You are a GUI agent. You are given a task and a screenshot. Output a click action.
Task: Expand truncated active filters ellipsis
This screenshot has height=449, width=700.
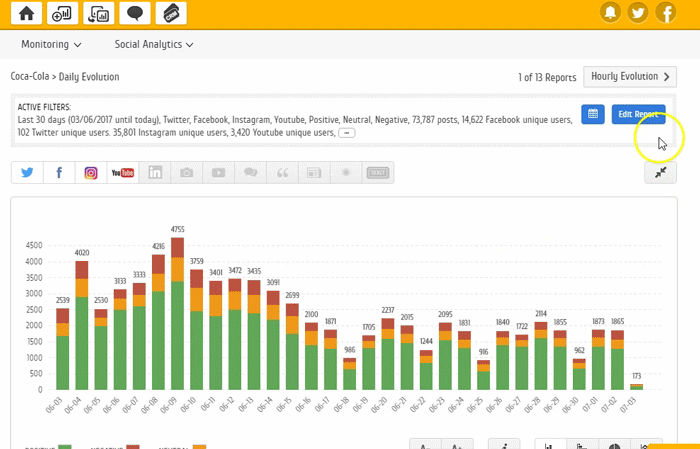[347, 132]
